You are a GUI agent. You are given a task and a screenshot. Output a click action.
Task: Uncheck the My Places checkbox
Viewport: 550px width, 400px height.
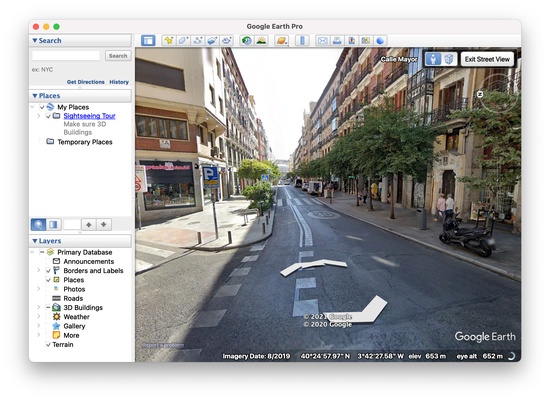42,107
